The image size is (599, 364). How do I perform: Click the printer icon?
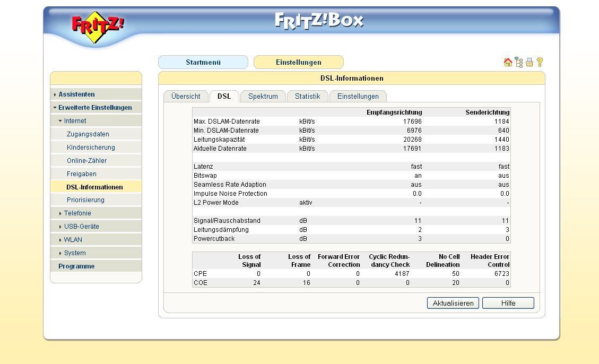(529, 62)
